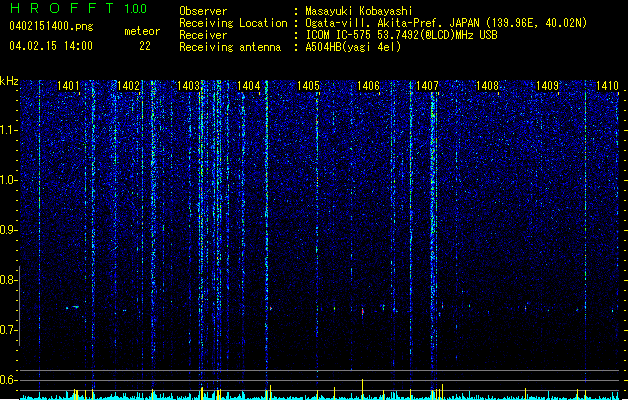The image size is (629, 400).
Task: Click the 1407 time marker
Action: (x=428, y=86)
